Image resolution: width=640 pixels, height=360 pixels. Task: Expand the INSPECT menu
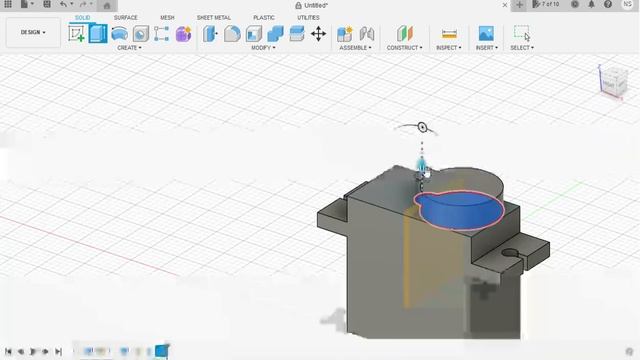pos(449,48)
